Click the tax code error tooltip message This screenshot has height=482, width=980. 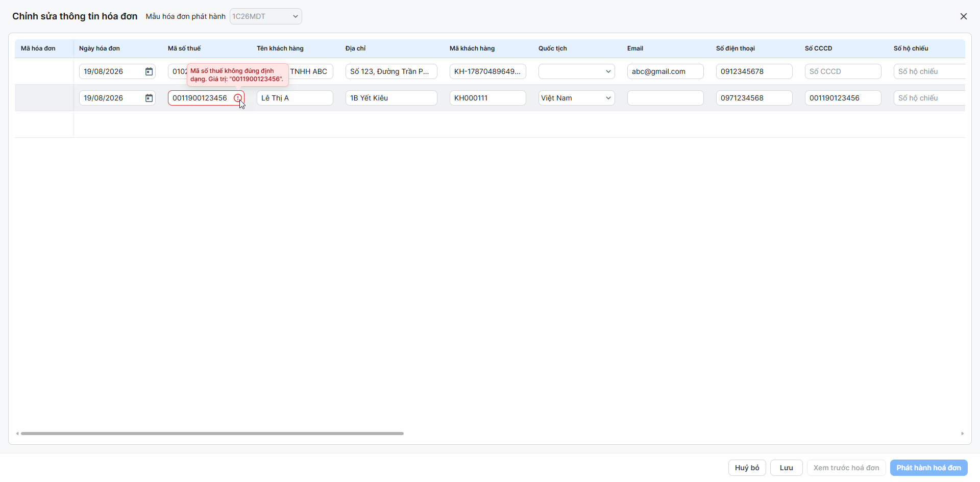pyautogui.click(x=237, y=75)
